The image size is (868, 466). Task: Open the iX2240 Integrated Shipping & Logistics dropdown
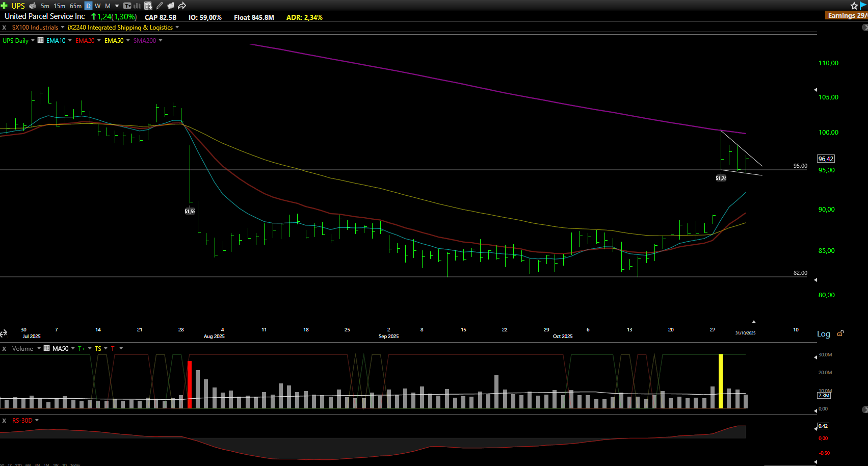177,27
